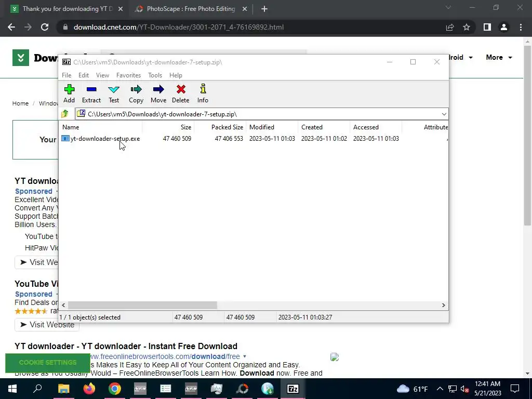Close the PhotoScape browser tab

coord(245,9)
